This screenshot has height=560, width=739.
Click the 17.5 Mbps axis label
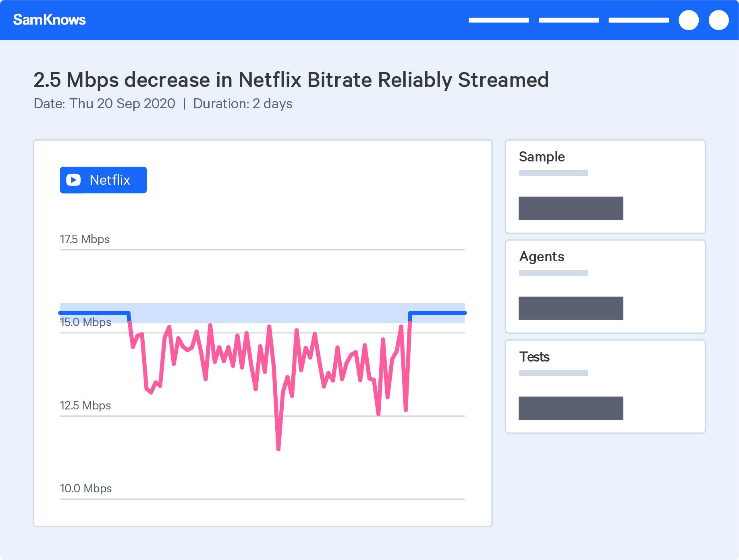point(85,239)
